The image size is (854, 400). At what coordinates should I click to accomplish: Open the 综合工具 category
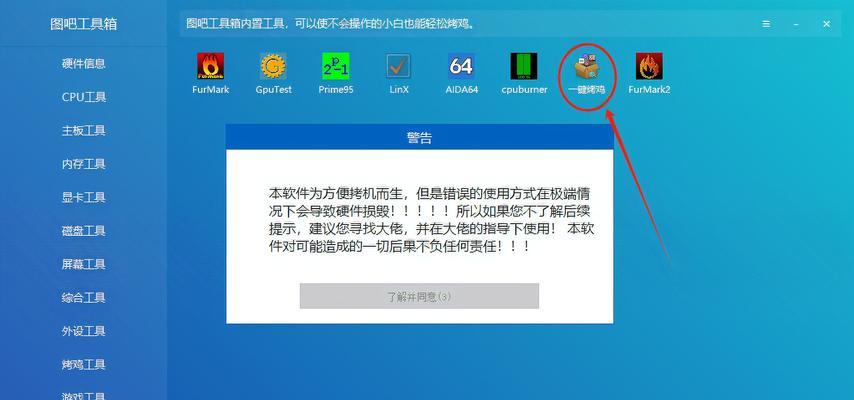pos(83,298)
